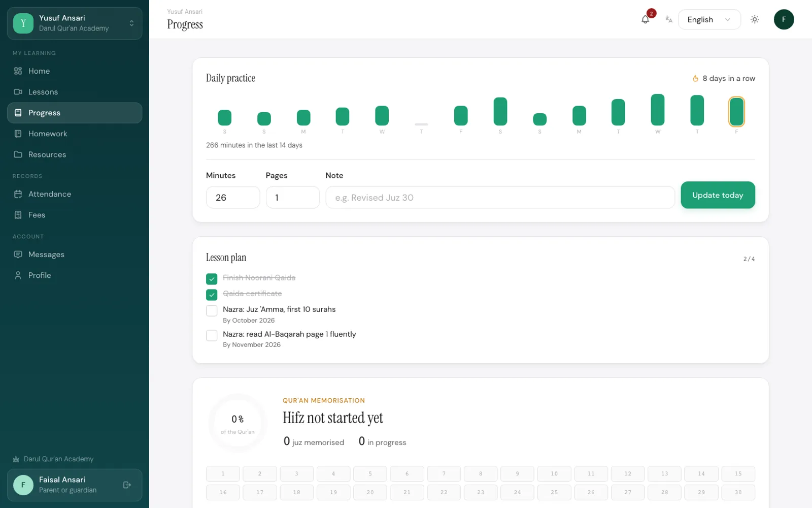Screen dimensions: 812x508
Task: Click the Messages chat icon in sidebar
Action: pyautogui.click(x=18, y=255)
